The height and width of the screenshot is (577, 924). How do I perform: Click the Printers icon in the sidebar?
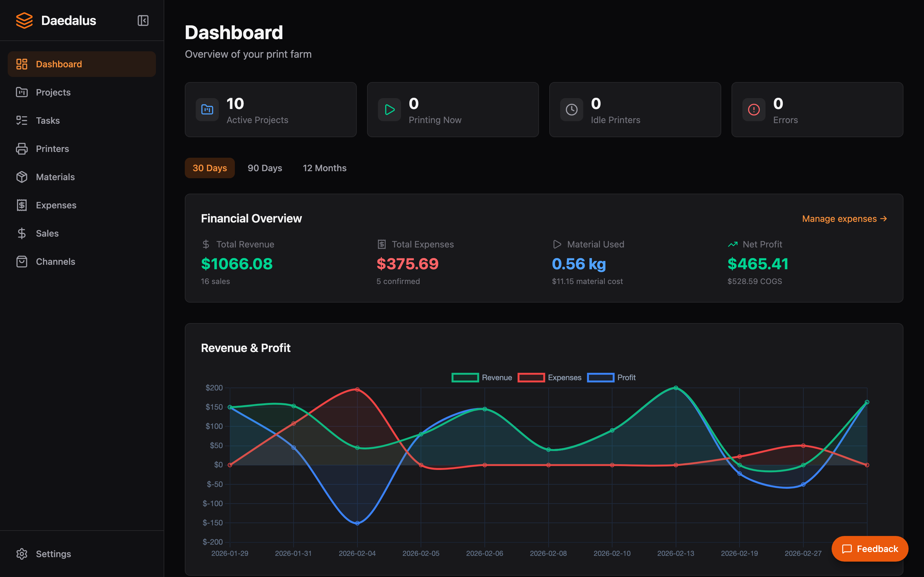pos(22,148)
